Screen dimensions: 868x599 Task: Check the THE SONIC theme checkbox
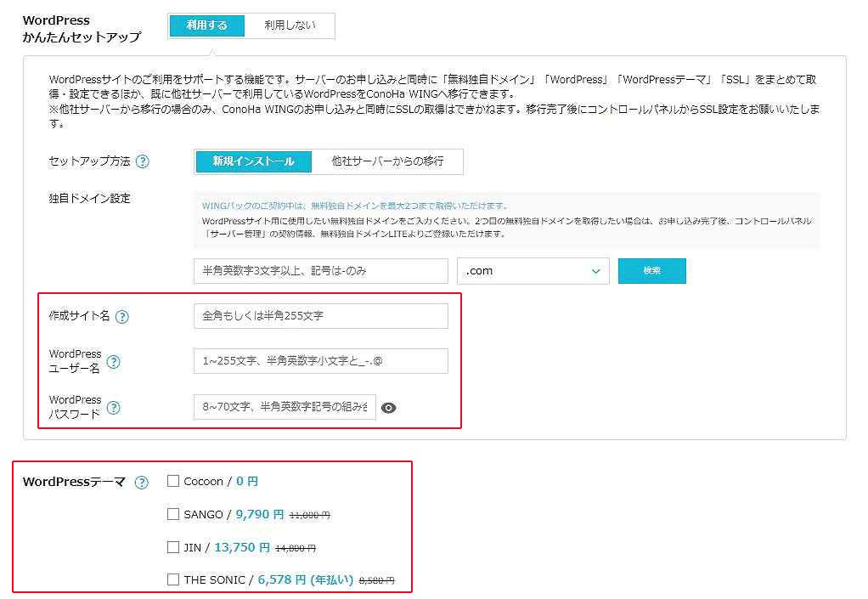173,579
